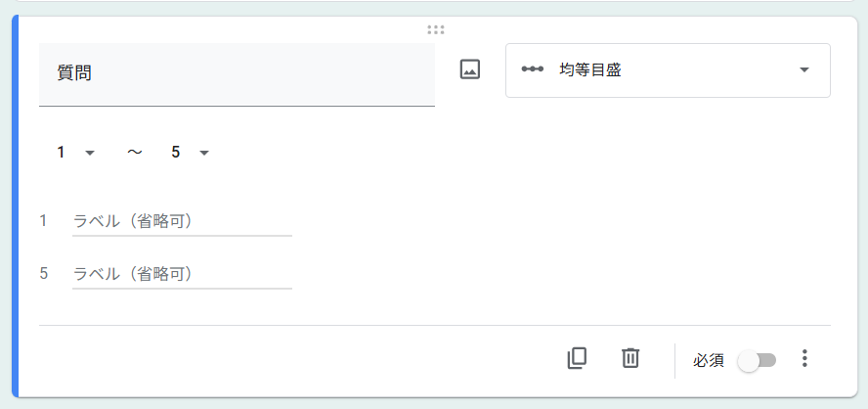Click the linear scale icon in type selector
Image resolution: width=868 pixels, height=409 pixels.
coord(532,69)
